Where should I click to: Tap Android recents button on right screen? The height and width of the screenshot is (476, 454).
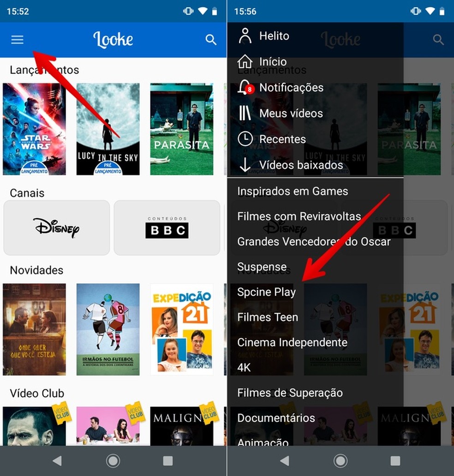click(395, 461)
